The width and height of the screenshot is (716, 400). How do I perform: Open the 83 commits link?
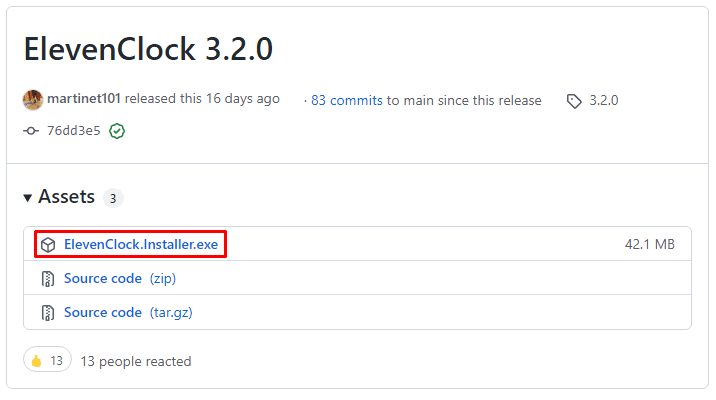point(347,100)
